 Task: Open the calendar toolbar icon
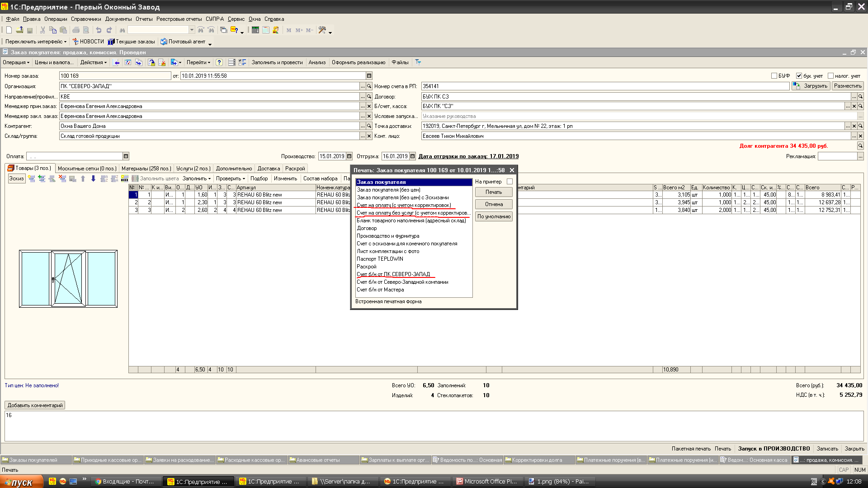pos(266,30)
